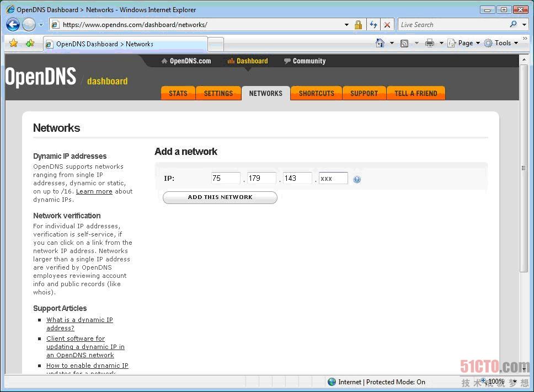Click the Live Search input box
Viewport: 534px width, 392px height.
pyautogui.click(x=452, y=24)
